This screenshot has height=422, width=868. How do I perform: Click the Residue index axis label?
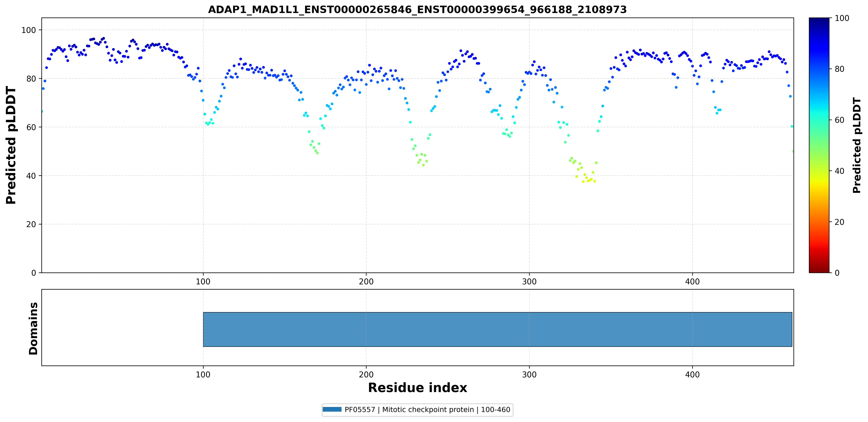pos(418,388)
